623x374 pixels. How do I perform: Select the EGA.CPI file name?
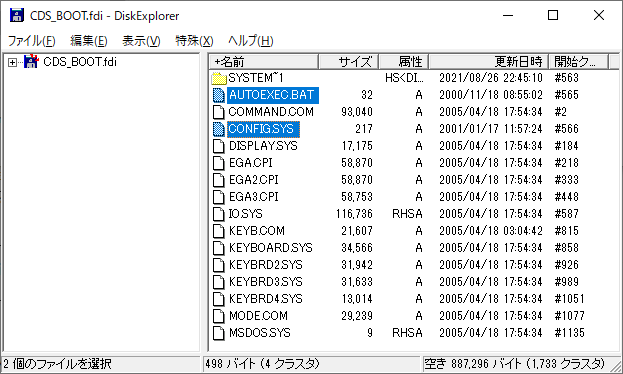pyautogui.click(x=251, y=163)
